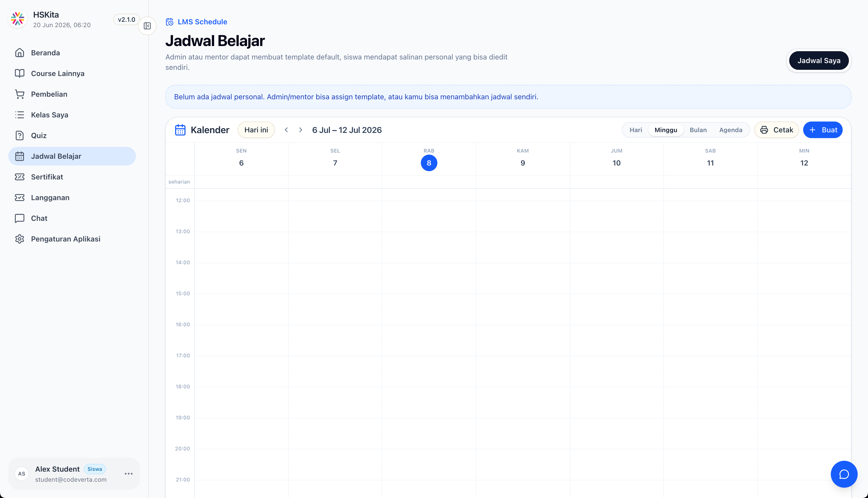The height and width of the screenshot is (498, 868).
Task: Select Sunday 12 column header
Action: 804,159
